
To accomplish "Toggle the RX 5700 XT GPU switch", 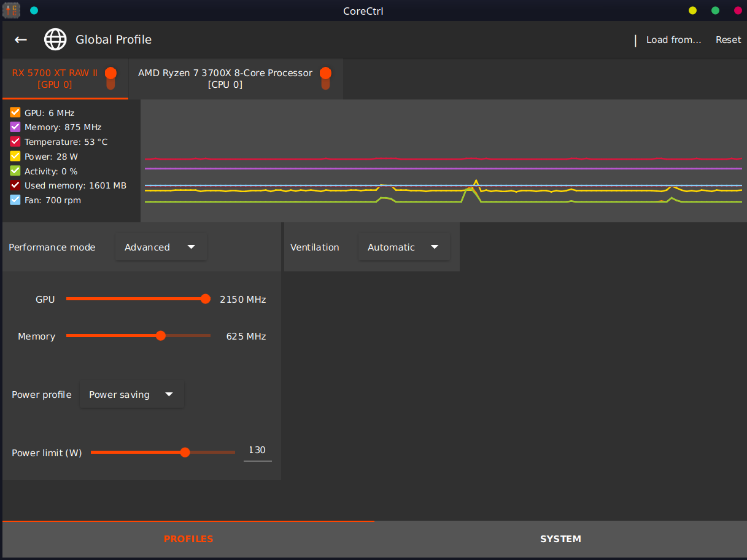I will [x=110, y=79].
